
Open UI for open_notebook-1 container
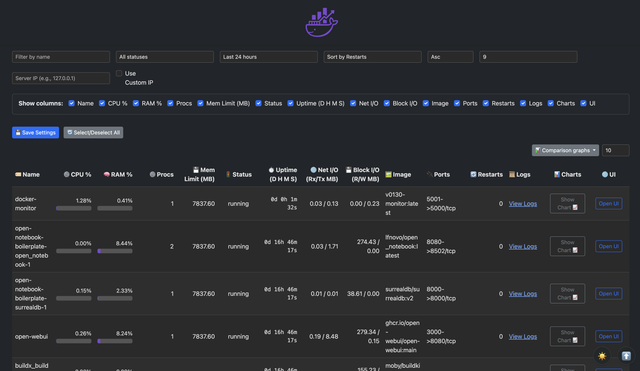pos(609,246)
